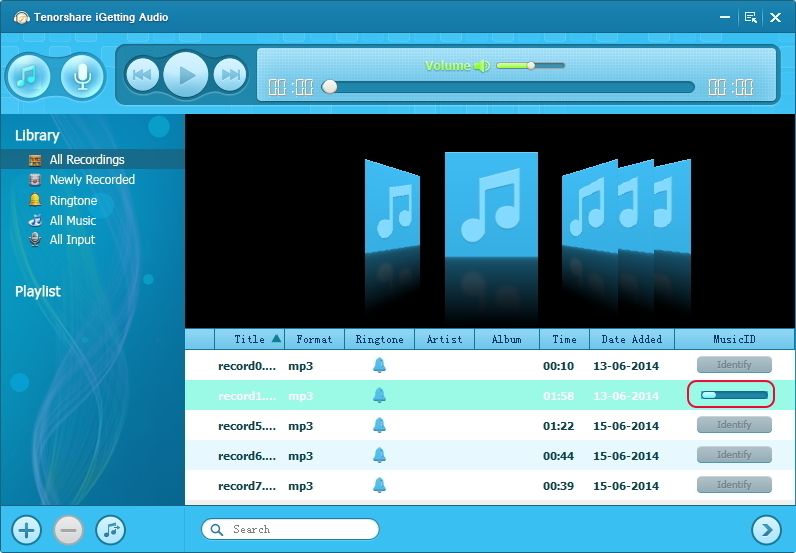Sort list by Date Added column

point(632,339)
